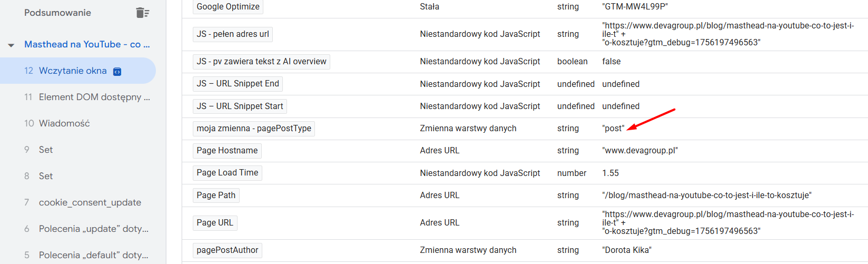Open JS - pv zawiera tekst z AI overview

pyautogui.click(x=261, y=62)
